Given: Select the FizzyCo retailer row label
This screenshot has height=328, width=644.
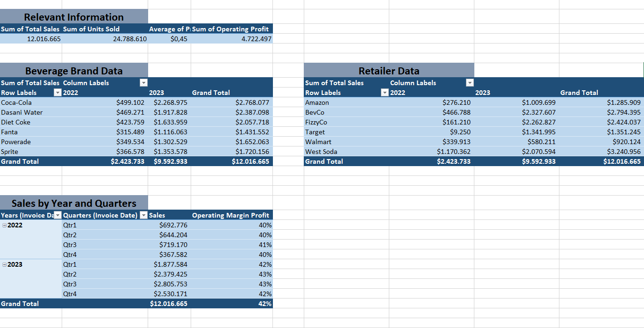Looking at the screenshot, I should click(x=346, y=122).
